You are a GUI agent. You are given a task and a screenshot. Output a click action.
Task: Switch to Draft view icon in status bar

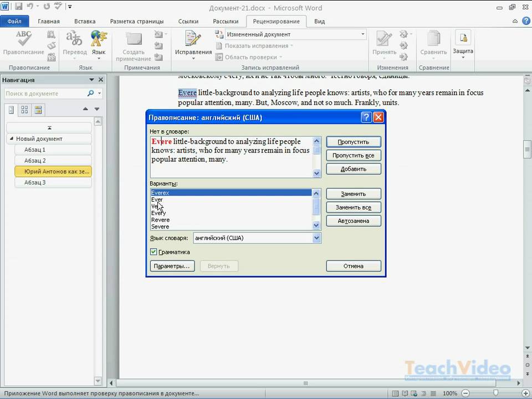pyautogui.click(x=433, y=393)
